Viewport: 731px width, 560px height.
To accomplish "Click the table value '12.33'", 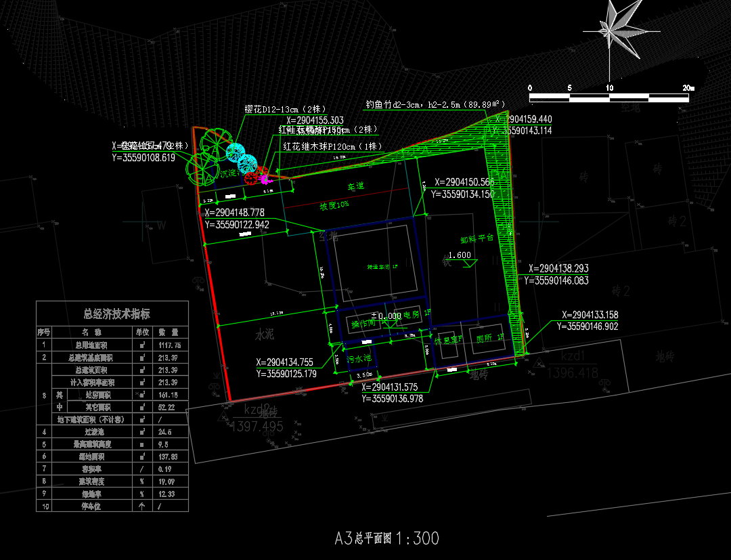I will [x=167, y=494].
